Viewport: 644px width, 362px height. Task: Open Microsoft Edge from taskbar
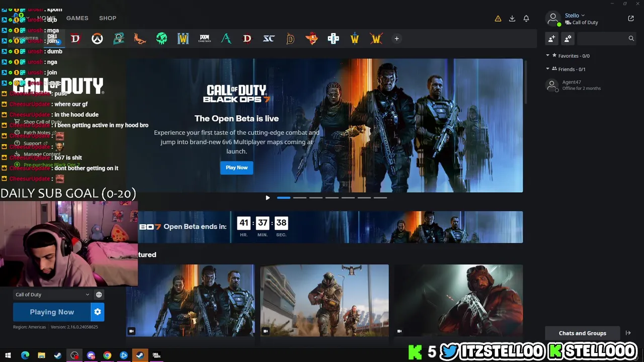25,355
